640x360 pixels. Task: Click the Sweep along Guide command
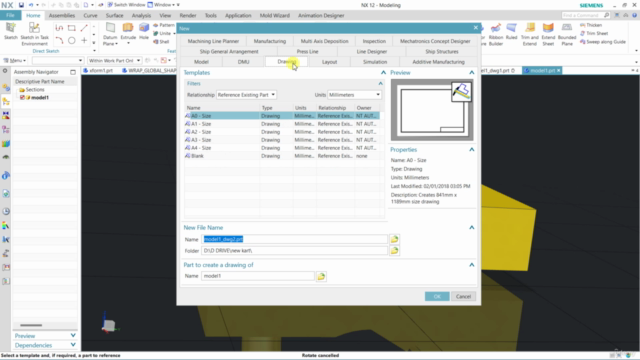pyautogui.click(x=603, y=42)
